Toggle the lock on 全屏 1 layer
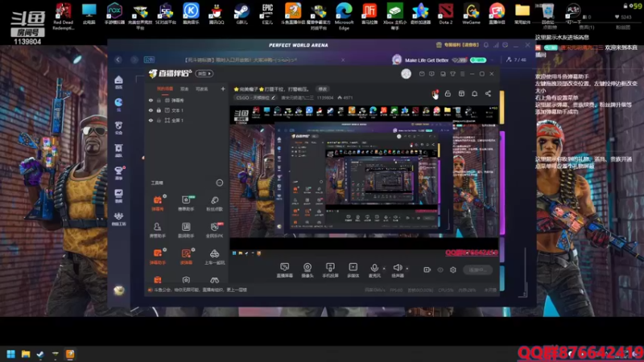Screen dimensions: 644x362 pyautogui.click(x=159, y=120)
